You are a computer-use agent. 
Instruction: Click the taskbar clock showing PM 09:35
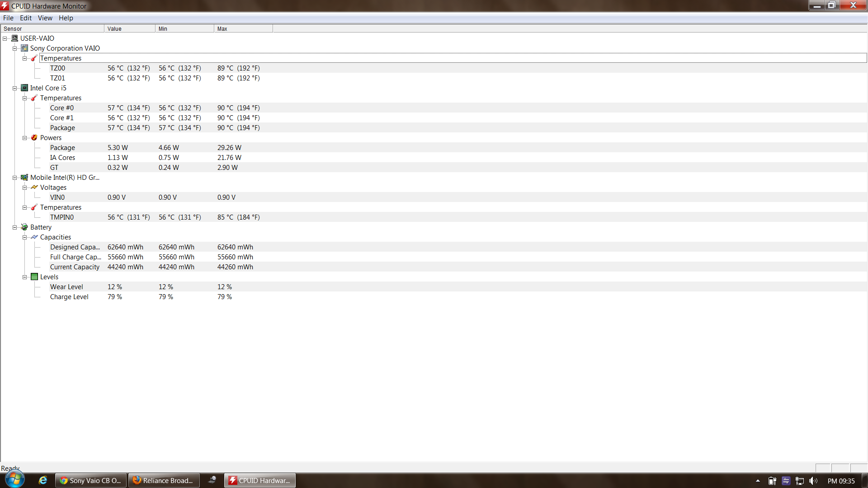coord(841,481)
